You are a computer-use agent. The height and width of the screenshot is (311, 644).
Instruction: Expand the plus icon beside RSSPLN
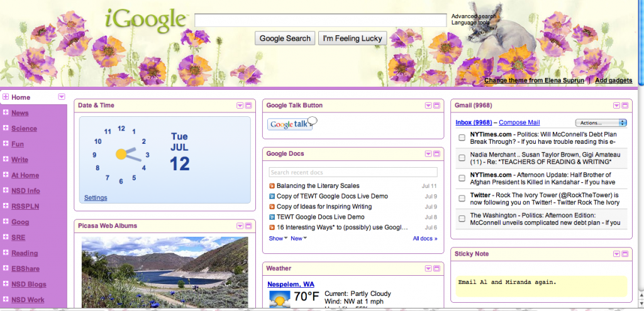6,206
